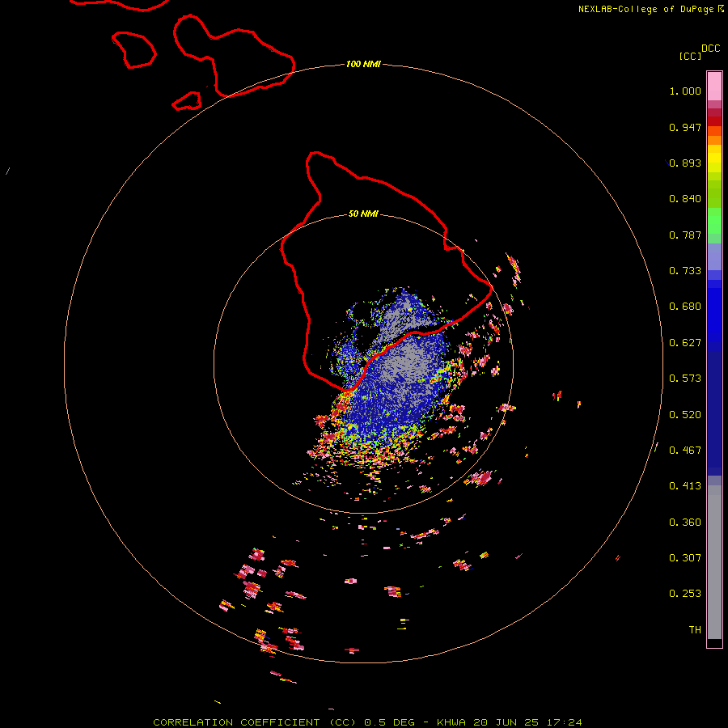Click the 0.573 color scale value
Viewport: 728px width, 728px height.
click(685, 379)
